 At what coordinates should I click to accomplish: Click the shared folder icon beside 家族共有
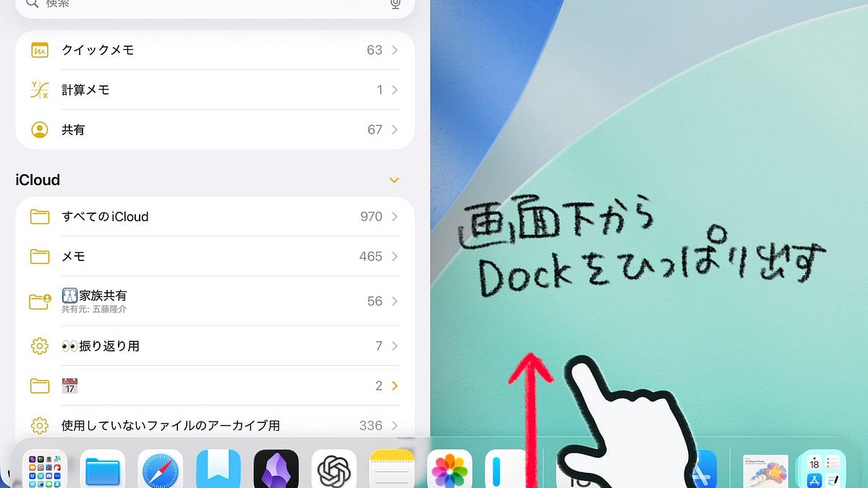point(40,301)
